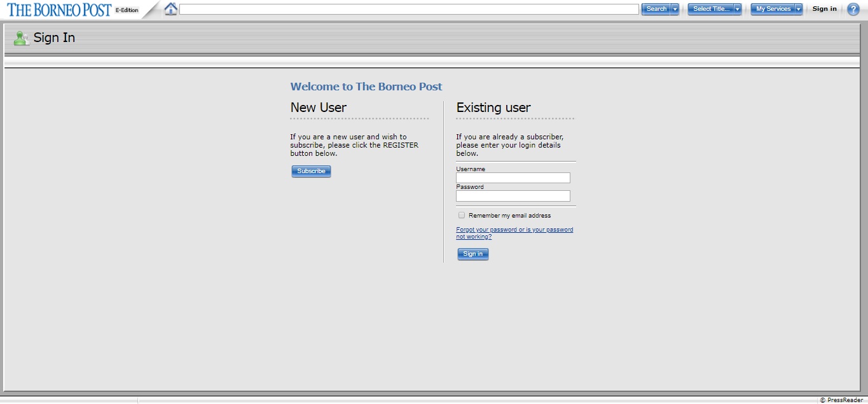Click the Subscribe button under New User
Image resolution: width=868 pixels, height=404 pixels.
point(311,171)
